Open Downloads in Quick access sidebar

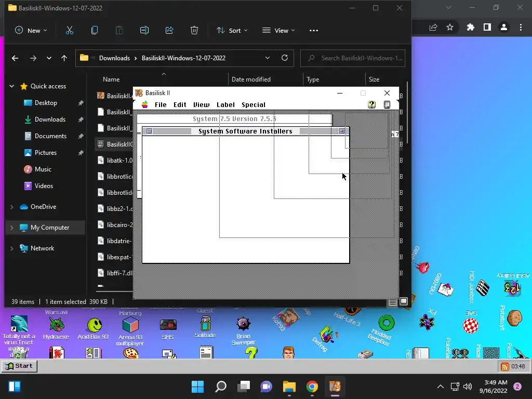(x=50, y=119)
